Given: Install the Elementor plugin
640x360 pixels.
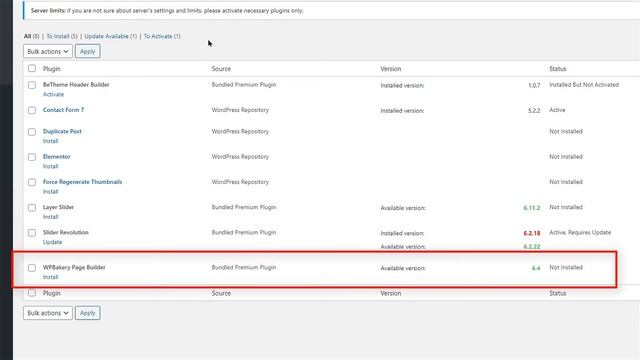Looking at the screenshot, I should (51, 167).
